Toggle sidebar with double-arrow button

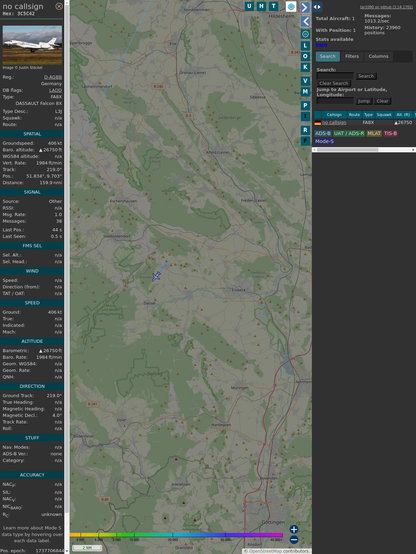coord(317,7)
